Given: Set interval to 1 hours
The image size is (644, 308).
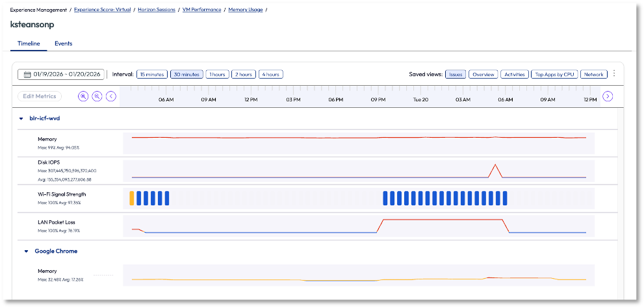Looking at the screenshot, I should click(x=217, y=74).
